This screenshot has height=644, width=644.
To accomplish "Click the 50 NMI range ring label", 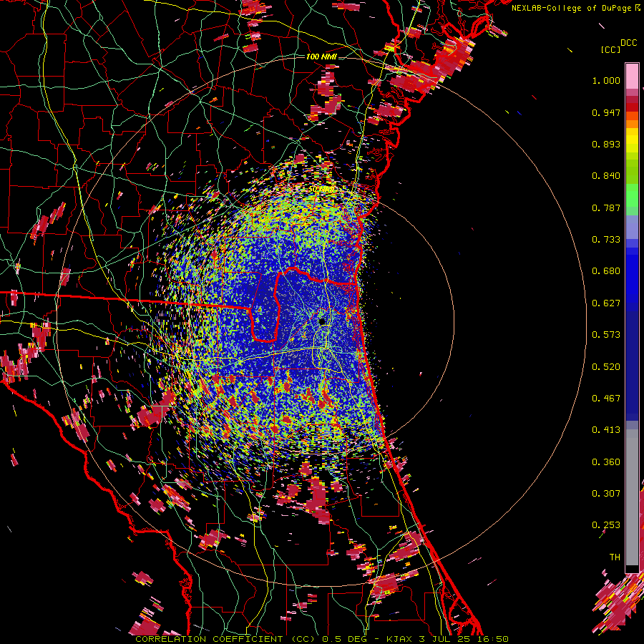I will point(321,190).
